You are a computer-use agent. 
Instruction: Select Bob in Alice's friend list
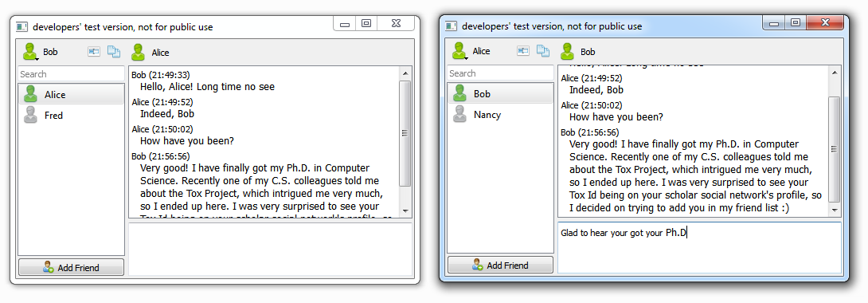pos(500,93)
